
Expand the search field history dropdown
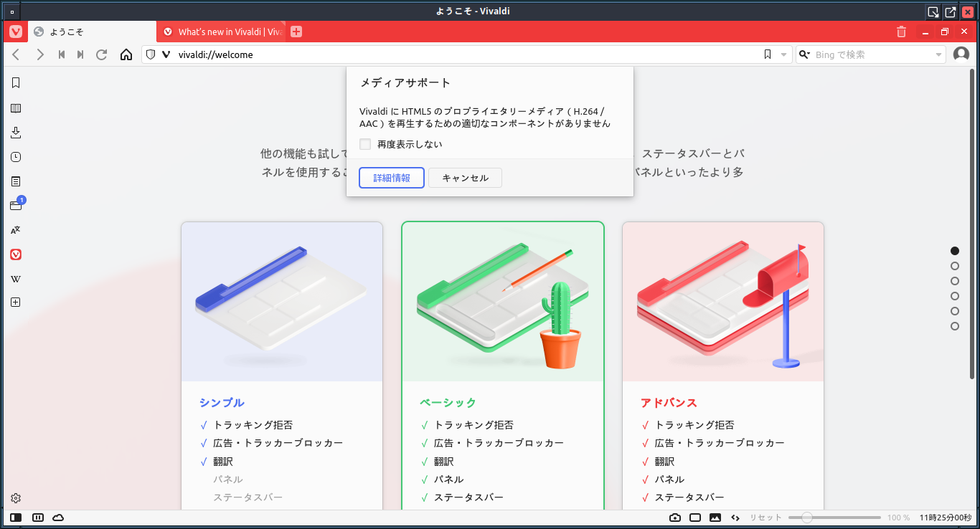pyautogui.click(x=939, y=54)
